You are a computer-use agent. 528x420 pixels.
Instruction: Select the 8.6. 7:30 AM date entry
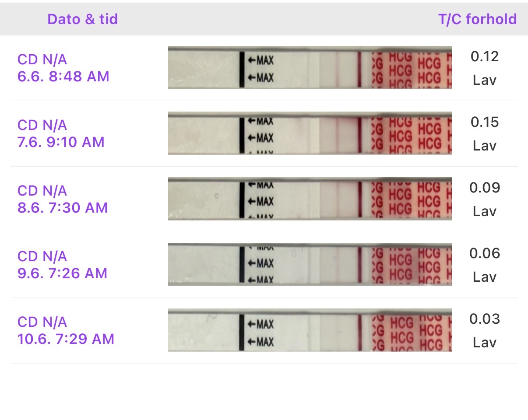[x=63, y=208]
